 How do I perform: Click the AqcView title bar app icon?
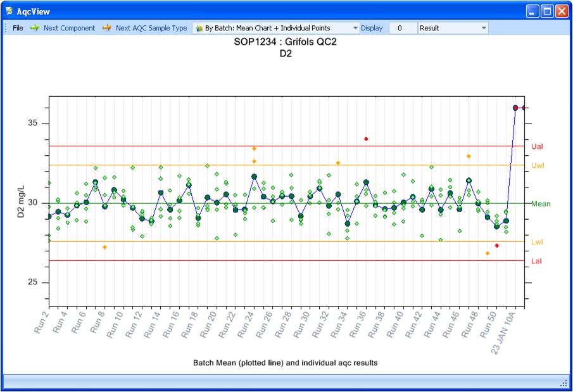pyautogui.click(x=9, y=11)
